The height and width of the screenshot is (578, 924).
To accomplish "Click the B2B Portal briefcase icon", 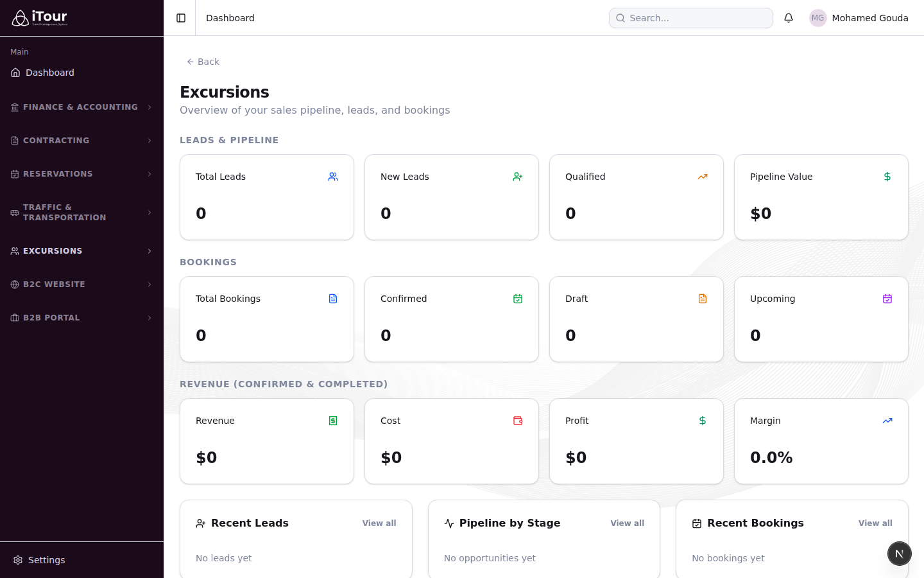I will [x=15, y=318].
